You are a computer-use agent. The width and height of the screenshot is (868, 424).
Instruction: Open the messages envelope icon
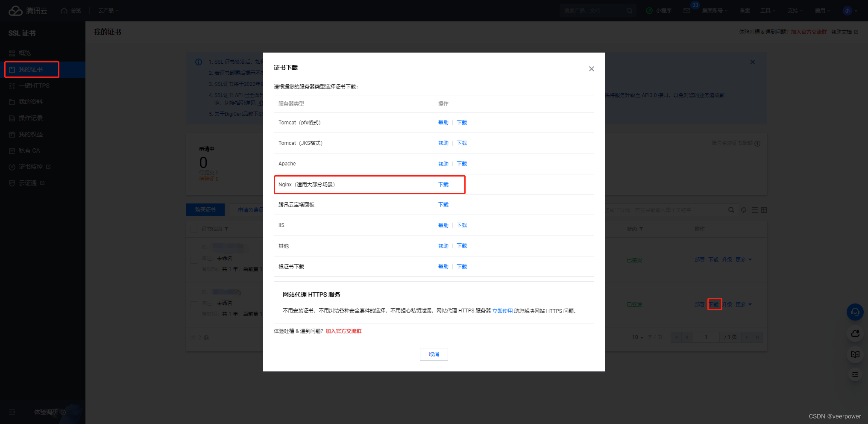tap(687, 11)
